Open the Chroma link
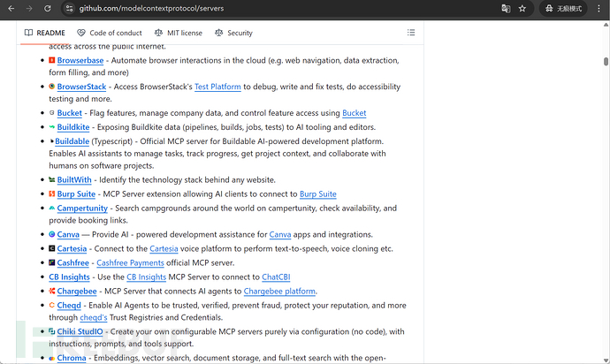 tap(72, 358)
